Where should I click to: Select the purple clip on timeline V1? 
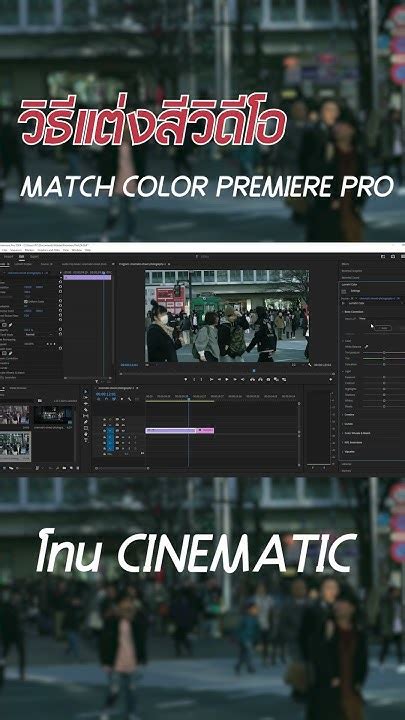tap(170, 430)
